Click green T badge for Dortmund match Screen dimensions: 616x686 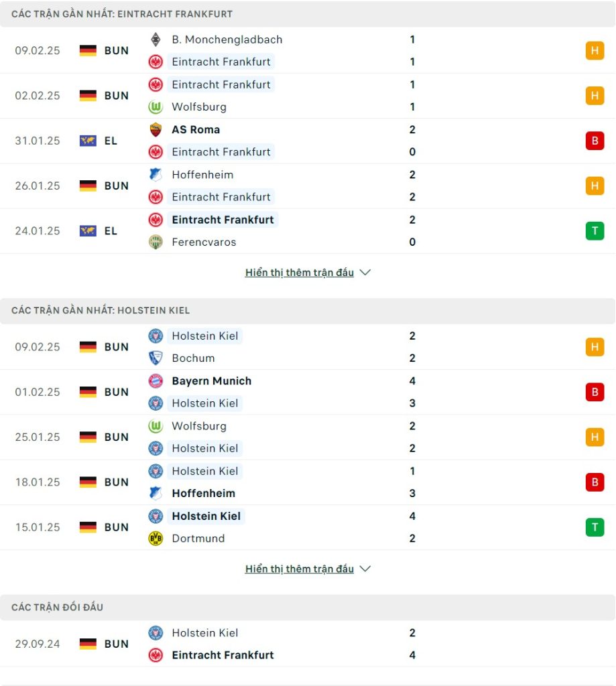(x=595, y=527)
